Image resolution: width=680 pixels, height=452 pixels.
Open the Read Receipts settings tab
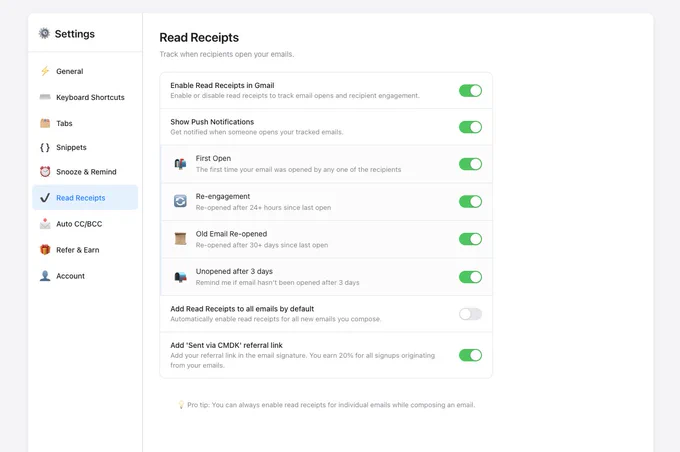[x=85, y=198]
